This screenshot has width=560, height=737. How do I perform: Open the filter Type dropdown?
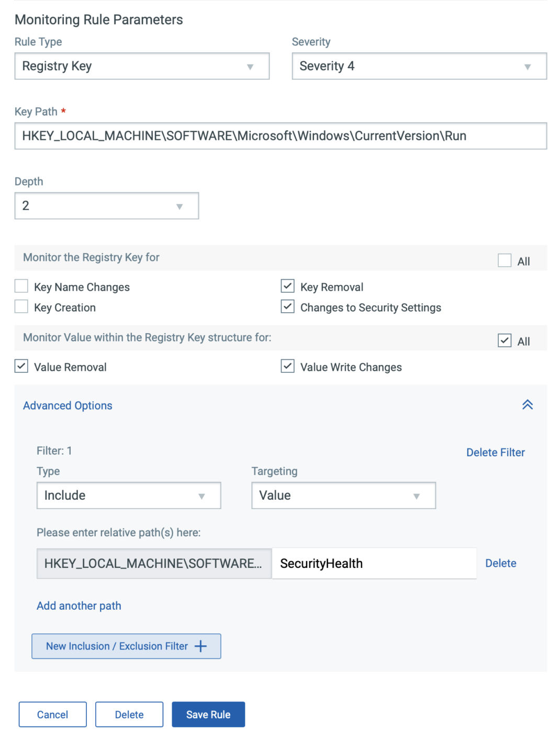click(128, 495)
